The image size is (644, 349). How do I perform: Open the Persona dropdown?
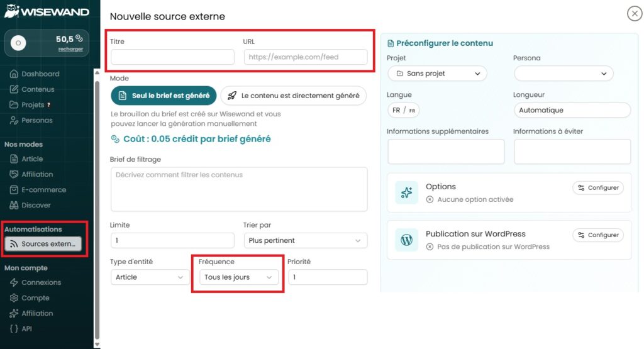(563, 74)
